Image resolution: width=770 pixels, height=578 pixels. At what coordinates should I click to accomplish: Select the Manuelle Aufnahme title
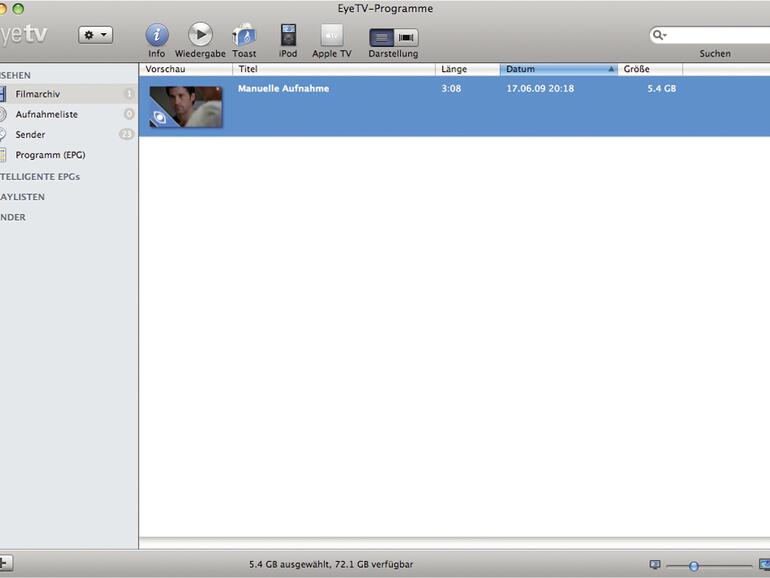click(x=283, y=88)
